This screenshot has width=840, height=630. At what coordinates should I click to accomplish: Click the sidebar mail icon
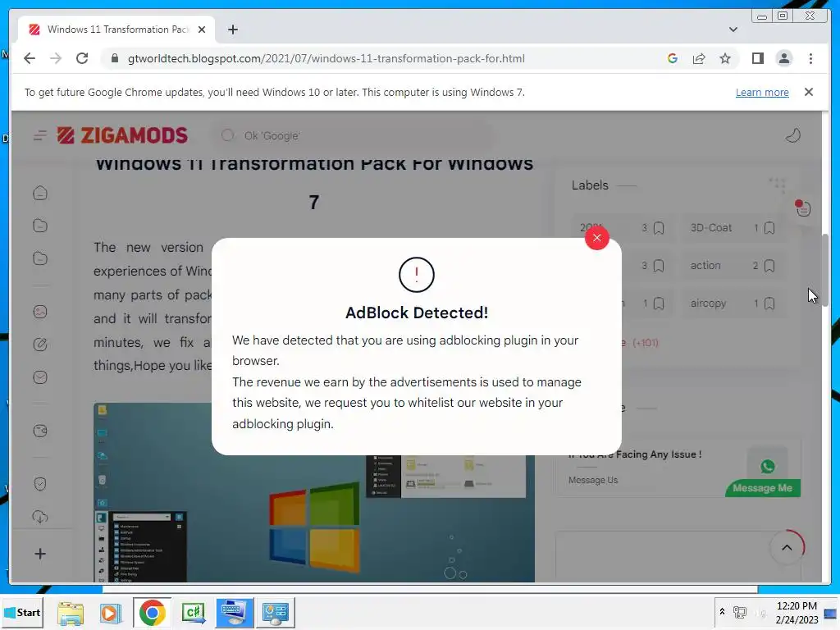[x=40, y=377]
